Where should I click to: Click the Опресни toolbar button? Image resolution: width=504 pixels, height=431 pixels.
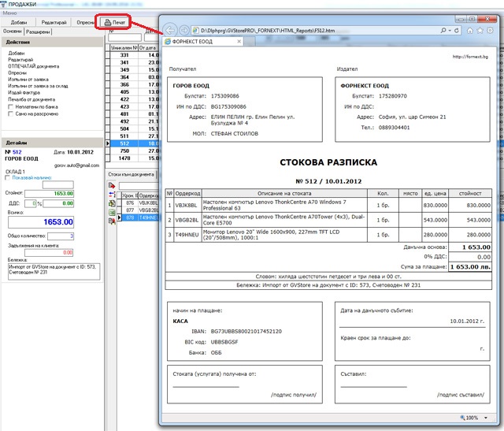click(85, 22)
